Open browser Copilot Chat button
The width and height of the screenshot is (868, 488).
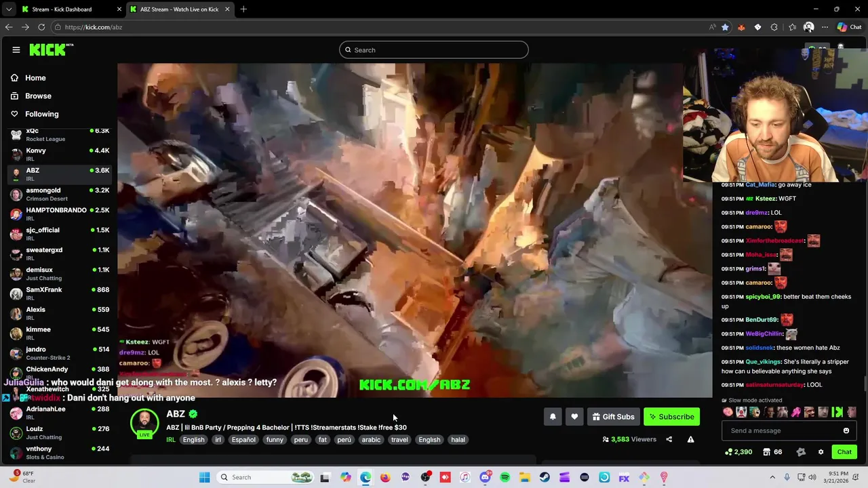coord(849,27)
